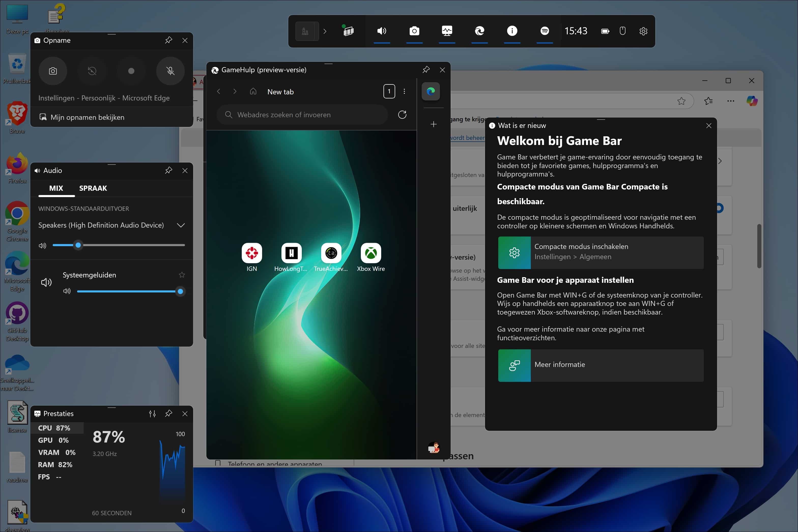Screen dimensions: 798x532
Task: Pin the Prestaties widget
Action: pyautogui.click(x=168, y=413)
